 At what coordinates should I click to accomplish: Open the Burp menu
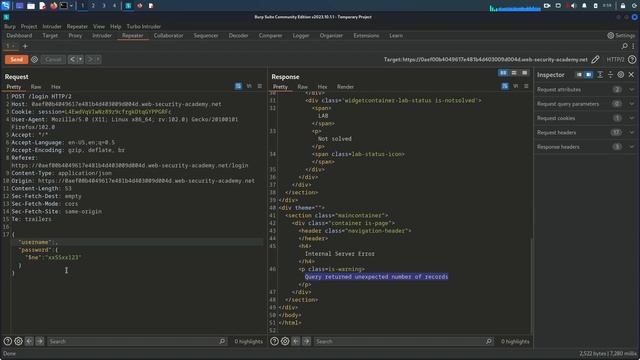[9, 26]
